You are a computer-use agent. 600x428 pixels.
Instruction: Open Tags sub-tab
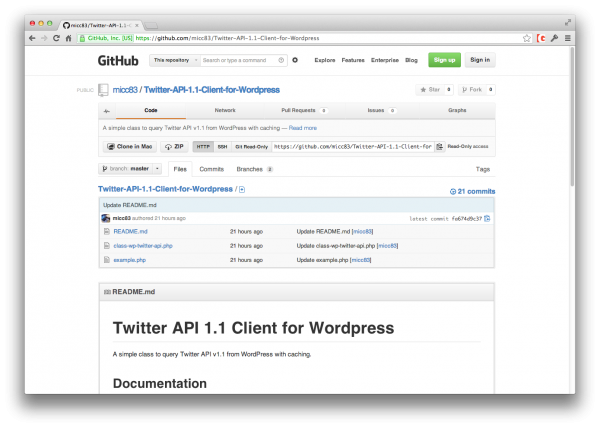coord(483,169)
